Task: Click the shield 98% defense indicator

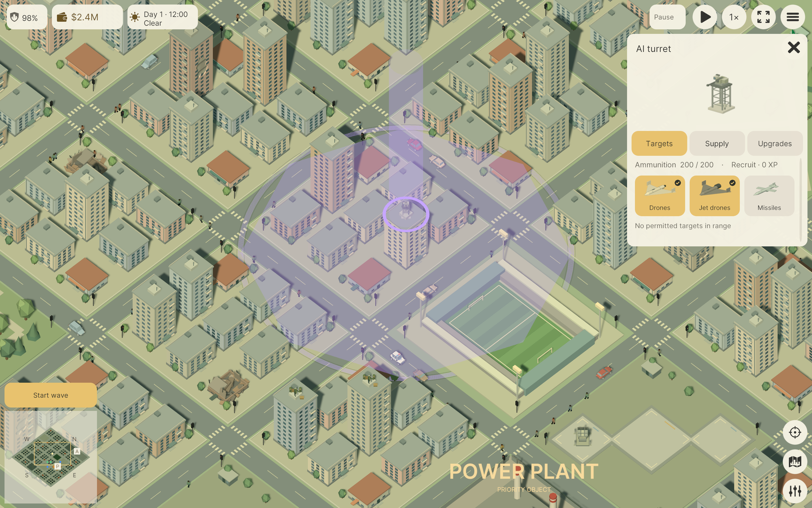Action: 27,17
